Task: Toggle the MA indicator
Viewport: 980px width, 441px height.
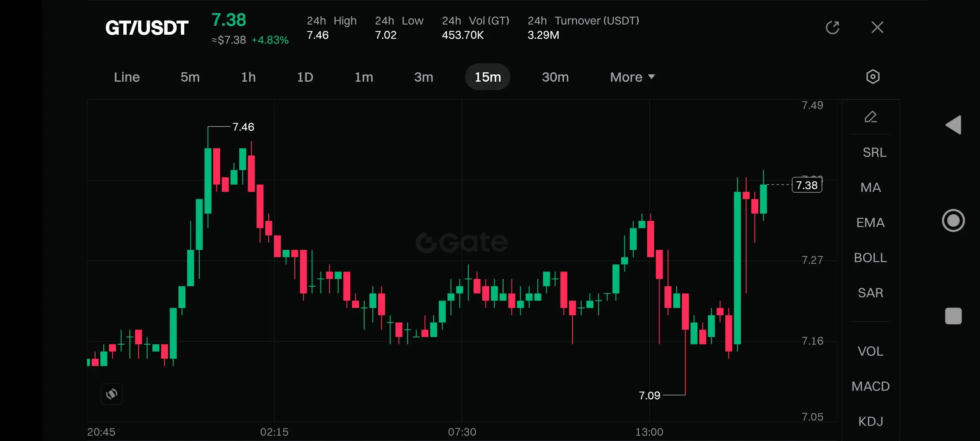Action: point(871,187)
